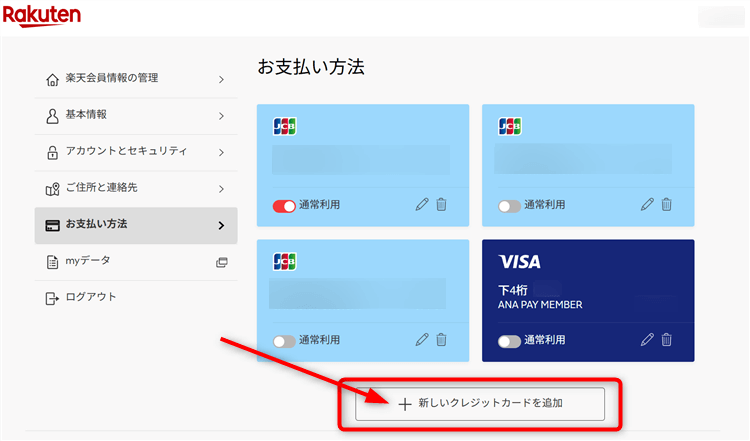The height and width of the screenshot is (441, 750).
Task: Select the VISA ANA PAY MEMBER card tile
Action: (588, 300)
